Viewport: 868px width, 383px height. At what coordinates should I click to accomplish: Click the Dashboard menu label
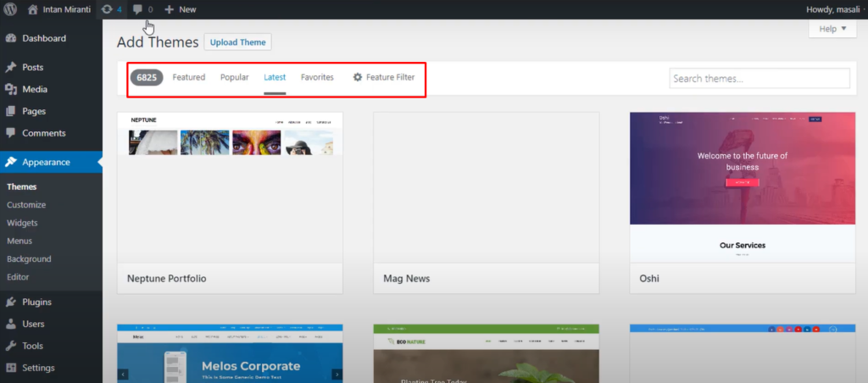tap(44, 38)
